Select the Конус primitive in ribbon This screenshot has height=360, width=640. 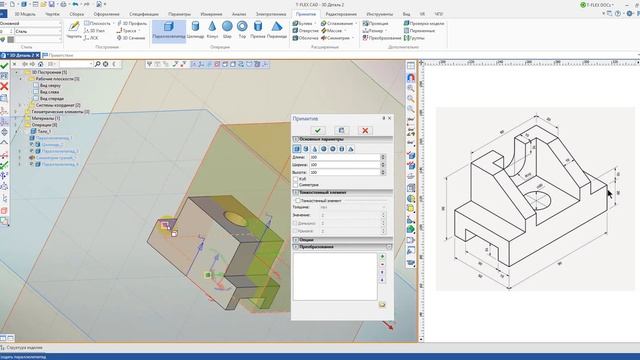pyautogui.click(x=212, y=31)
